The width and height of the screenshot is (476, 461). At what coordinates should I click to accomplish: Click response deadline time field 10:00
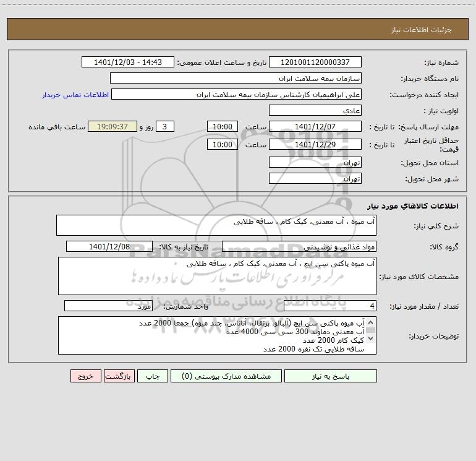(x=222, y=126)
